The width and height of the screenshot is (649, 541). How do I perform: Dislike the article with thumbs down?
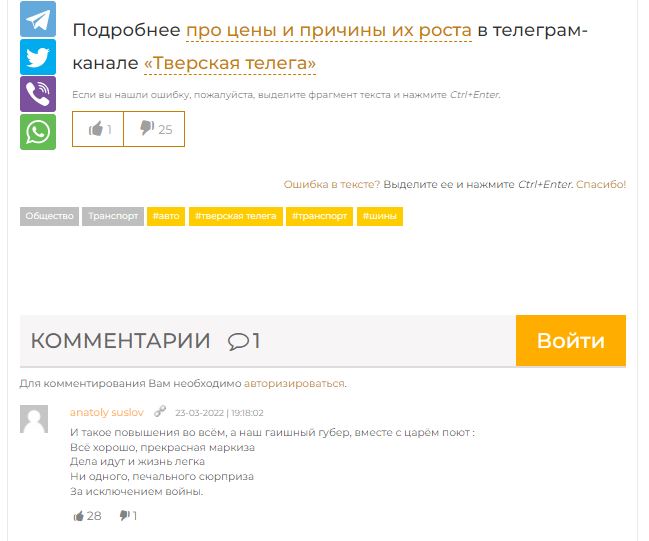(x=154, y=129)
